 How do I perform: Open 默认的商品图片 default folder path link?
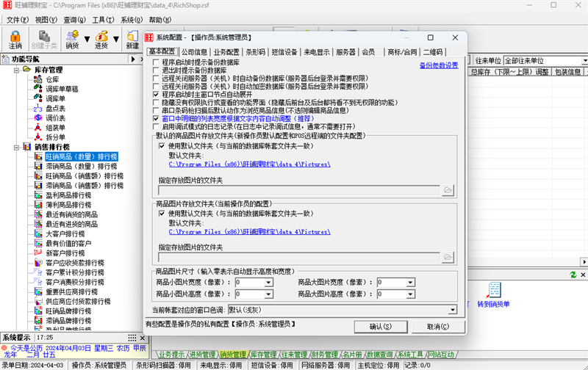coord(249,164)
